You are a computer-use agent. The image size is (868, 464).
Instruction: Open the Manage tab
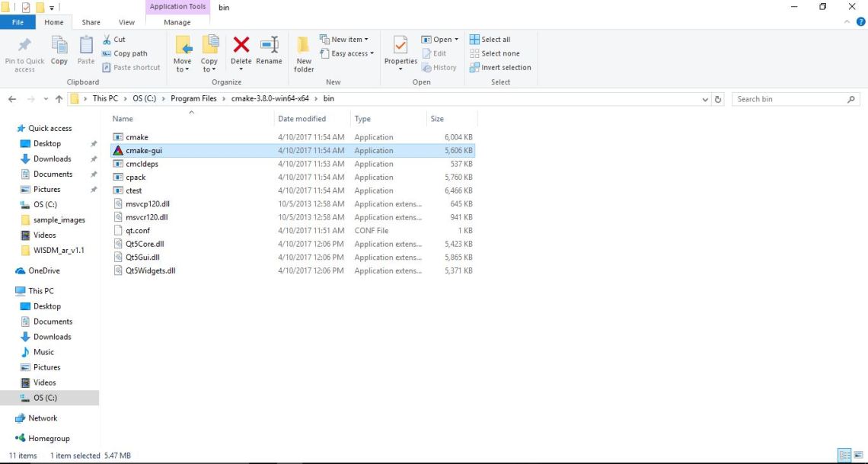[x=177, y=22]
